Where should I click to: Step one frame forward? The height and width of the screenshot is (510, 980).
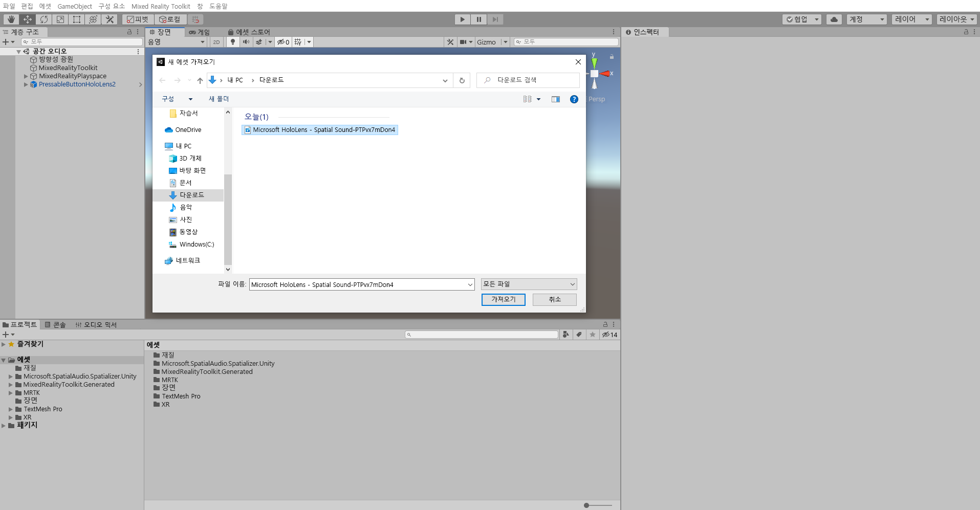[495, 19]
